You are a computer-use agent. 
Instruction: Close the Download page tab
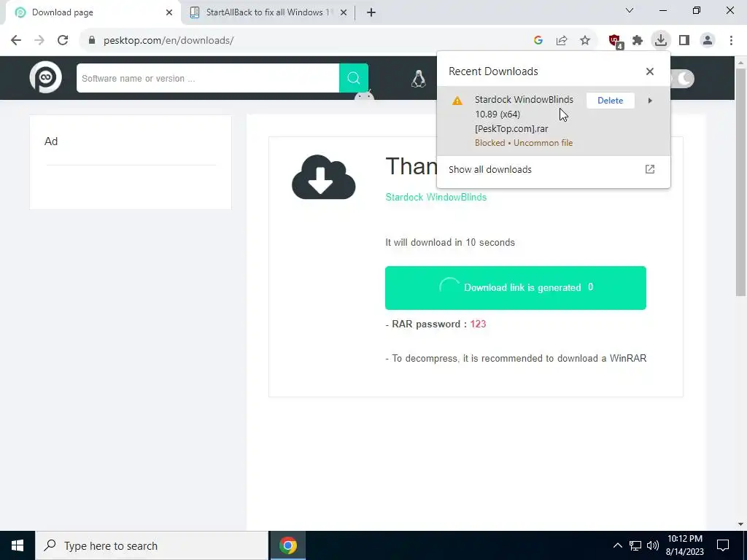169,12
